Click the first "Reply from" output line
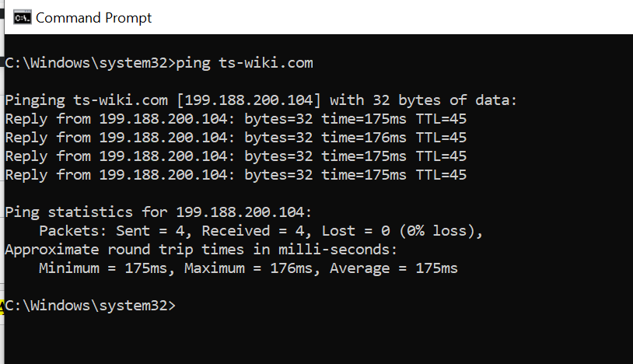Screen dimensions: 633x364 click(x=236, y=119)
